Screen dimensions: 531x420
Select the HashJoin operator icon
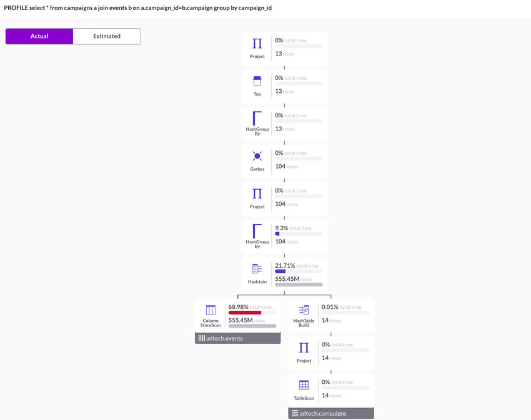coord(257,269)
